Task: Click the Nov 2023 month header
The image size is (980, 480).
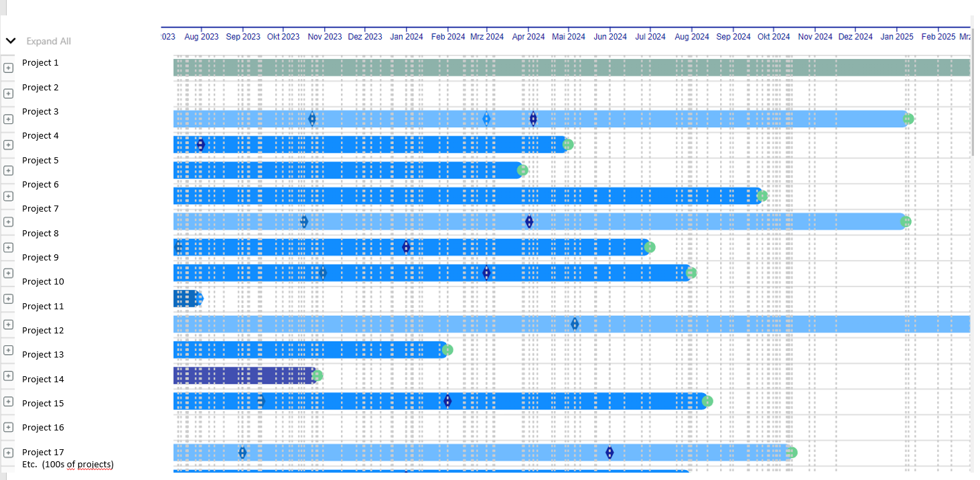Action: tap(324, 37)
